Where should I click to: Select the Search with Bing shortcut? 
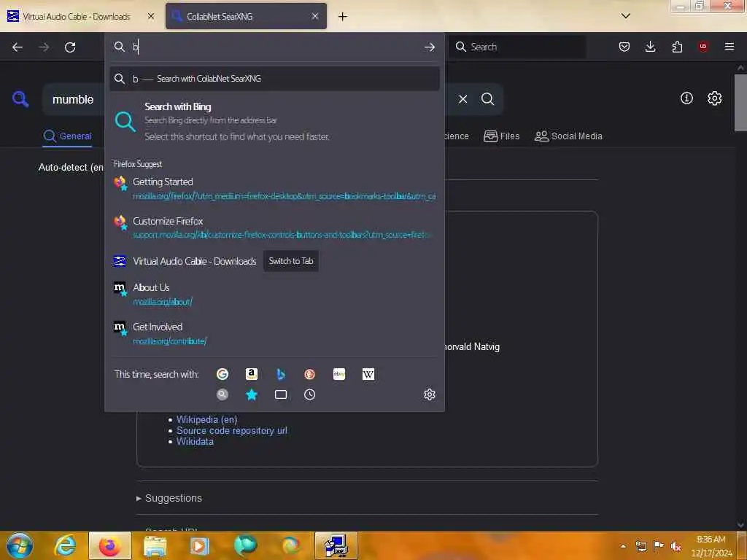pyautogui.click(x=274, y=122)
